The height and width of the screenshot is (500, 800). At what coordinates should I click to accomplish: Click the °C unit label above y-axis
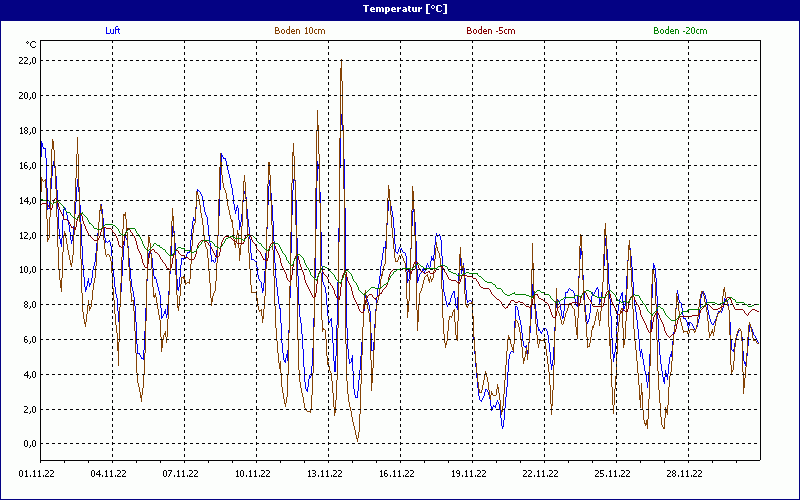pos(31,45)
